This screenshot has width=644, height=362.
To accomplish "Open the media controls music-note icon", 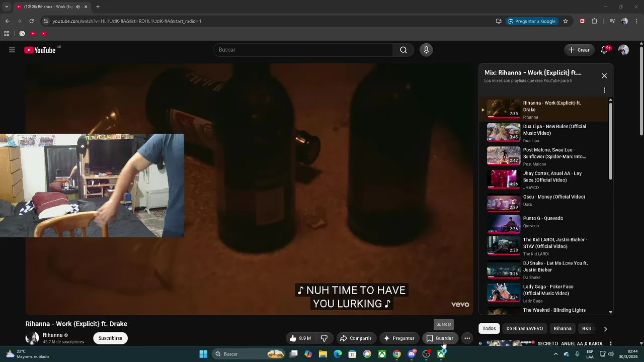I will (612, 21).
